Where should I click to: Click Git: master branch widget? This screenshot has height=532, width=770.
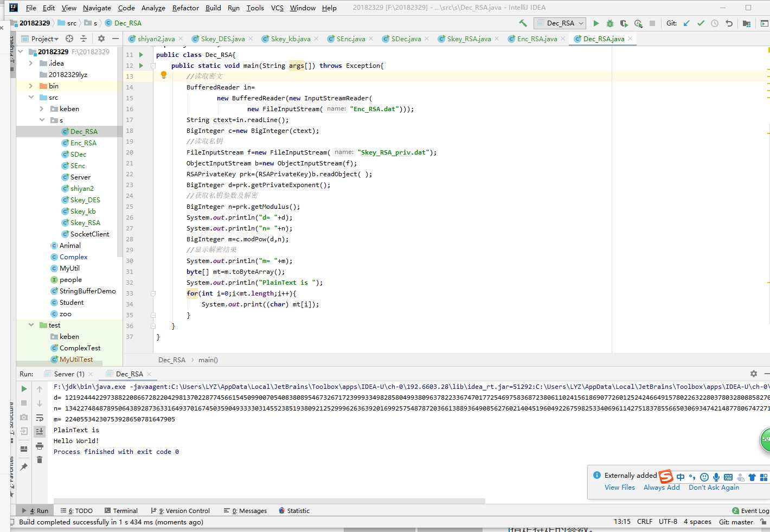click(736, 522)
